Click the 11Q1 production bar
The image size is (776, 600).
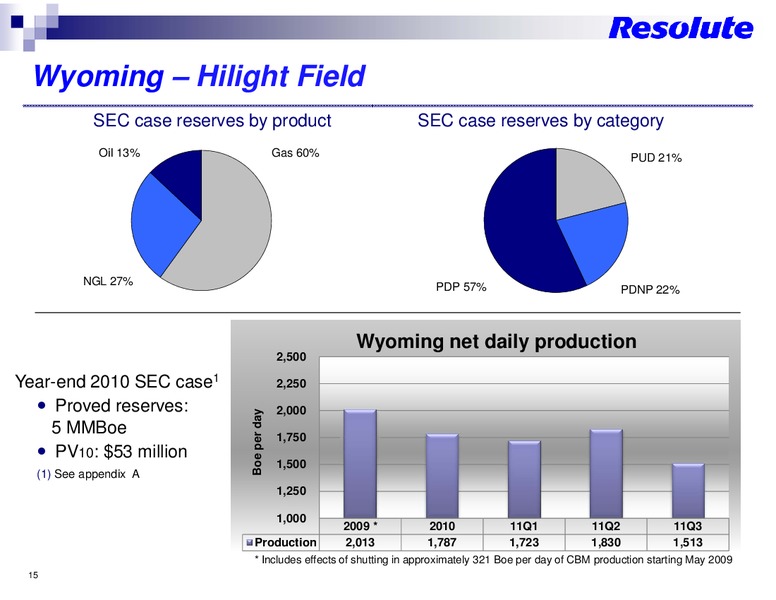pyautogui.click(x=524, y=480)
